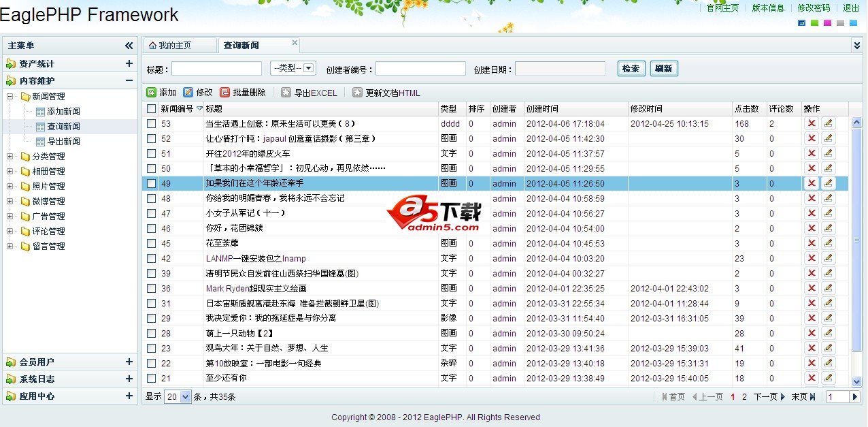Click the go-to-page arrow beside page input
The width and height of the screenshot is (868, 427).
(856, 396)
